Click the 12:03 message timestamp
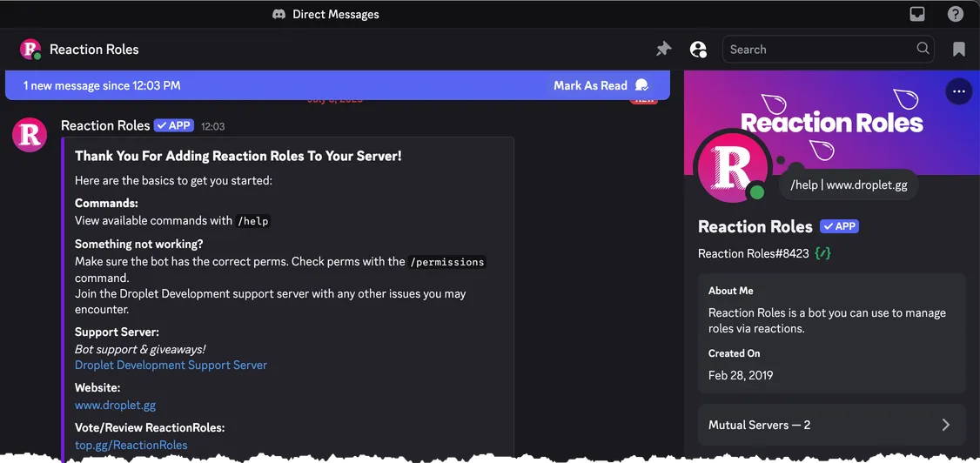Image resolution: width=980 pixels, height=463 pixels. coord(212,126)
